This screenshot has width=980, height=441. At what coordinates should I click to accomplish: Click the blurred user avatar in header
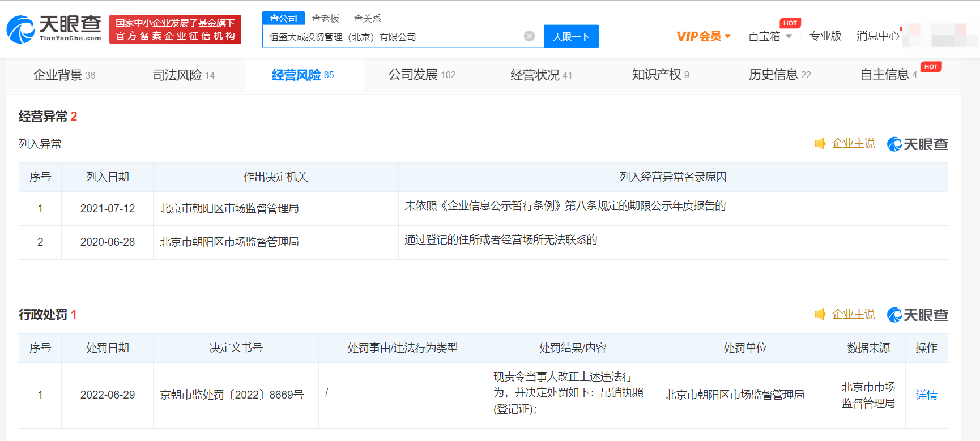[940, 35]
